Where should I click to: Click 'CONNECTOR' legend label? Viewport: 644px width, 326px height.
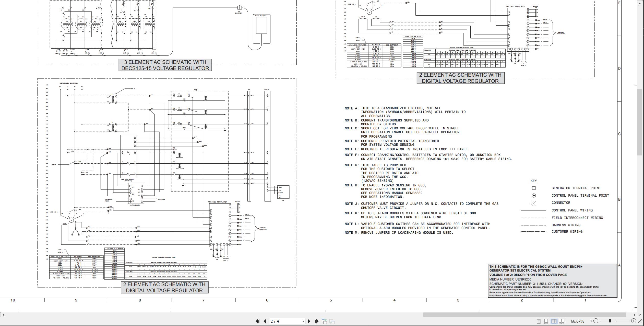(x=561, y=203)
